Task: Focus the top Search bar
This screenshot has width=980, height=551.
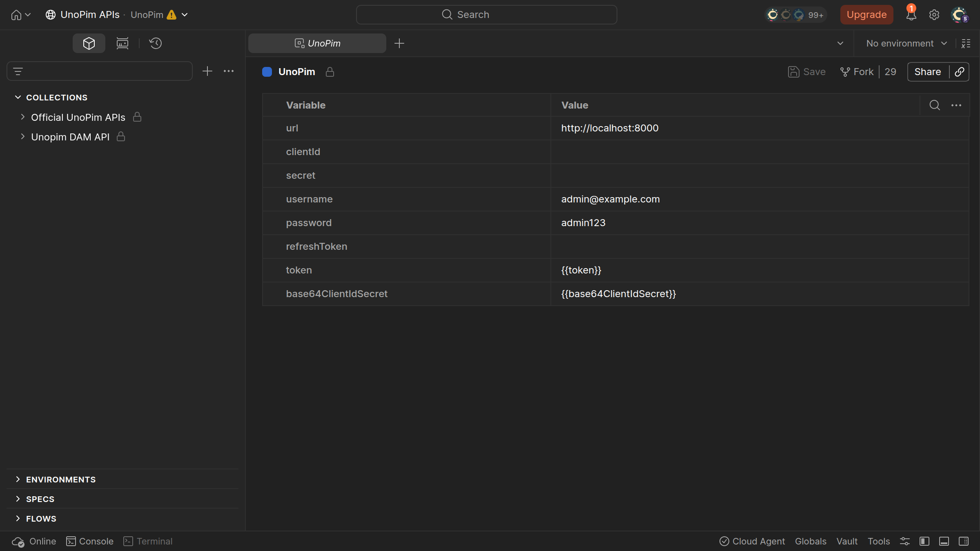Action: point(486,15)
